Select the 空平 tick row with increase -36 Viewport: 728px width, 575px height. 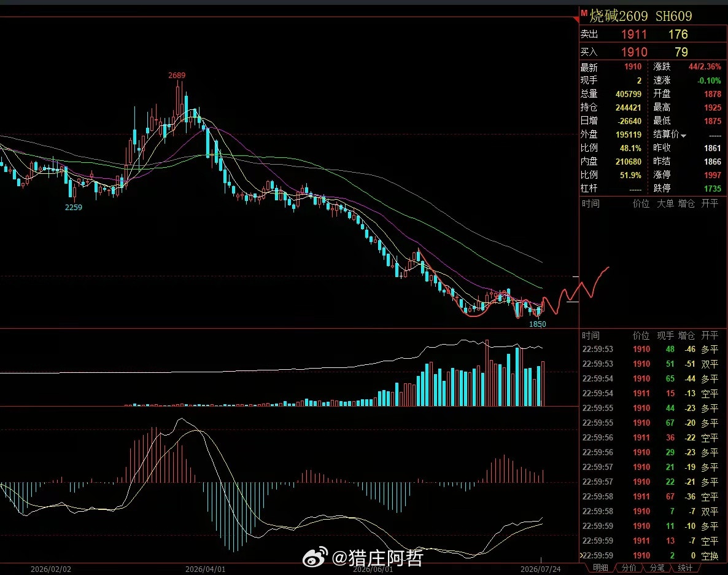pyautogui.click(x=651, y=496)
